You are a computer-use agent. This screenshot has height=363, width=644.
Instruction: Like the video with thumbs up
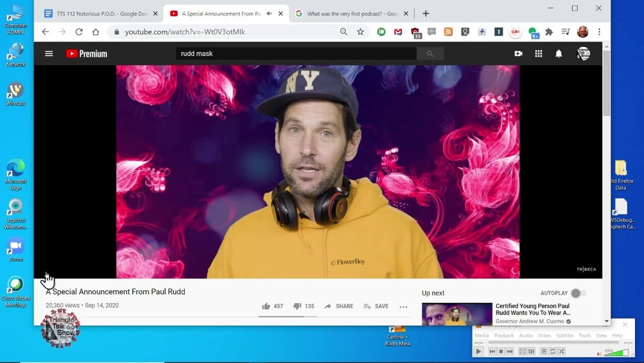click(x=266, y=306)
